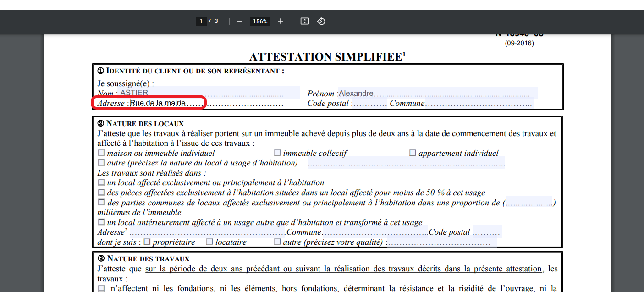Select the 156% zoom level field

260,21
